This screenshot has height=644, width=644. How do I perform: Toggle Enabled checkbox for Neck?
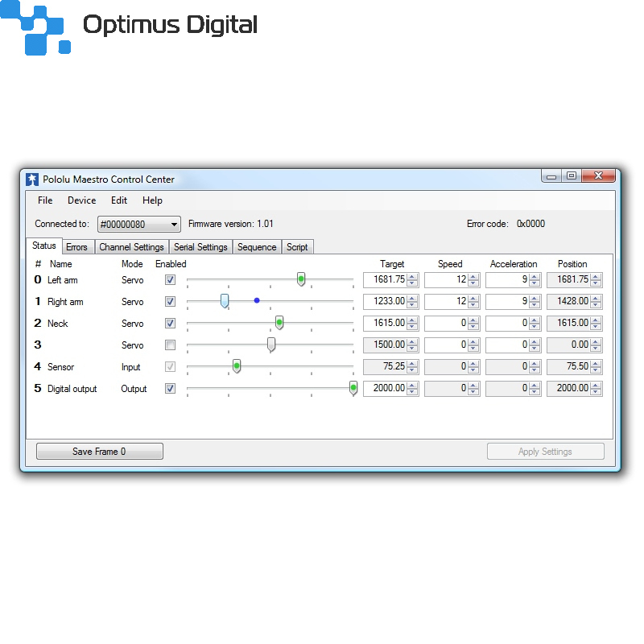click(x=170, y=324)
